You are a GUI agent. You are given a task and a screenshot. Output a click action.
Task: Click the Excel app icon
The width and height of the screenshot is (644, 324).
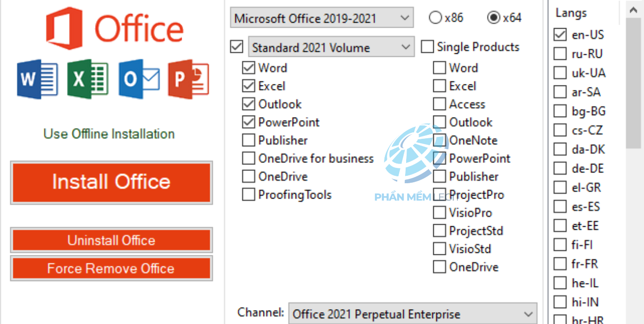click(88, 80)
